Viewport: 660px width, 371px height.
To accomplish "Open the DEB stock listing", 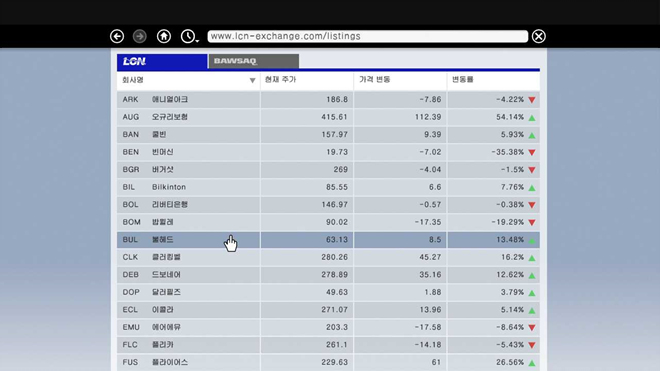I will click(328, 275).
